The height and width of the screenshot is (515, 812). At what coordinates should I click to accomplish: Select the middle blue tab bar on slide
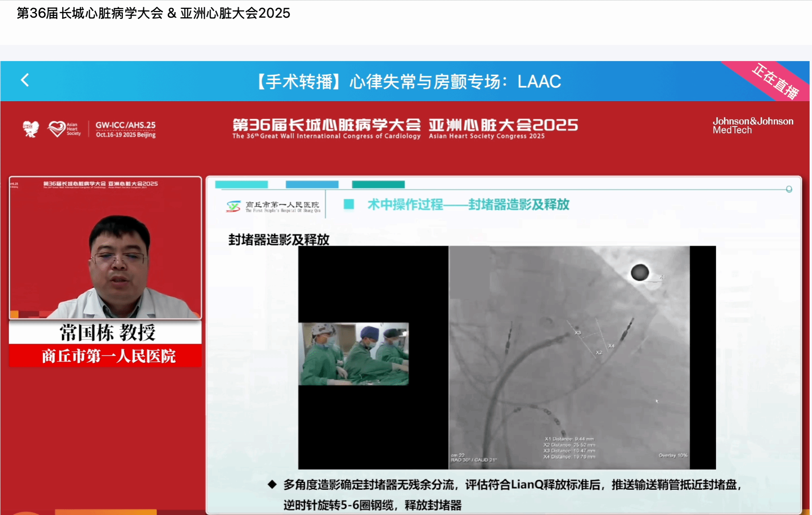312,184
